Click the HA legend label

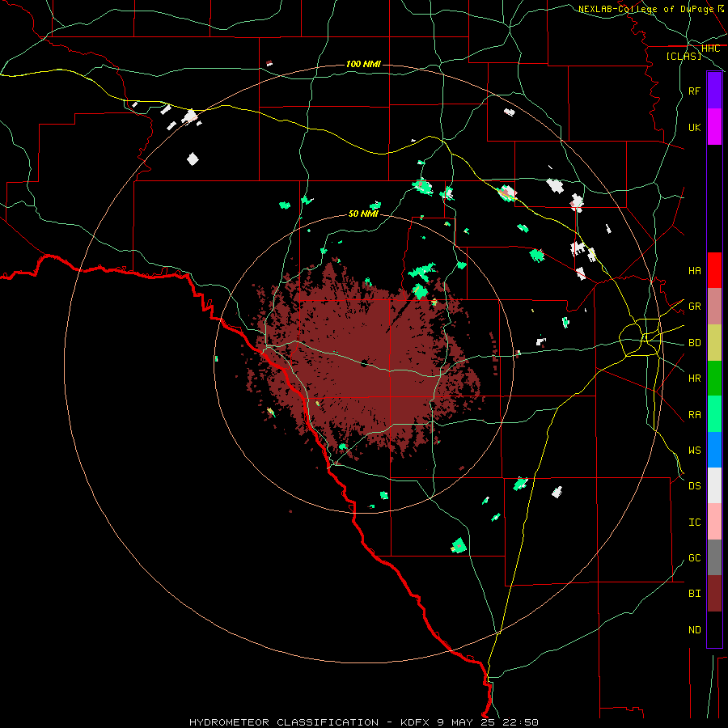(694, 270)
